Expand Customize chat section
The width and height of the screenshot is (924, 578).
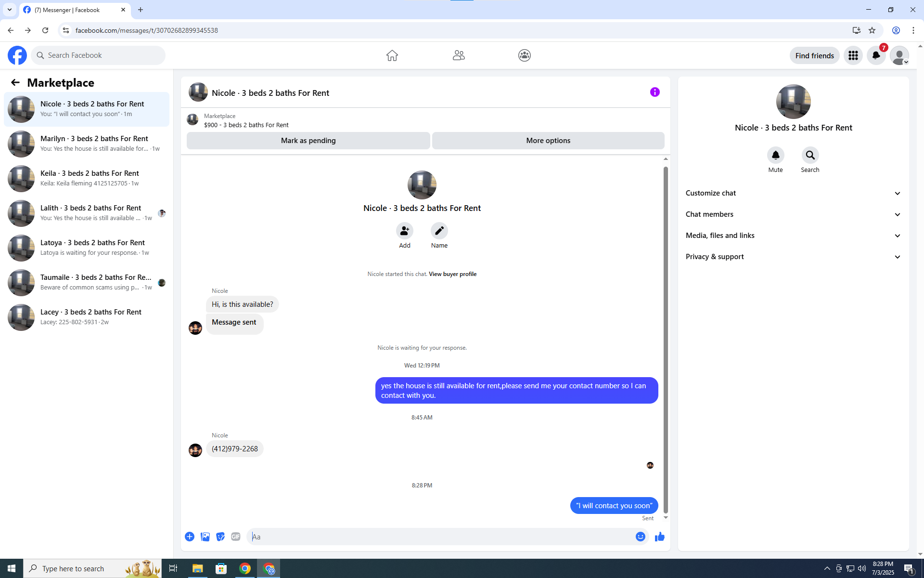click(x=793, y=193)
